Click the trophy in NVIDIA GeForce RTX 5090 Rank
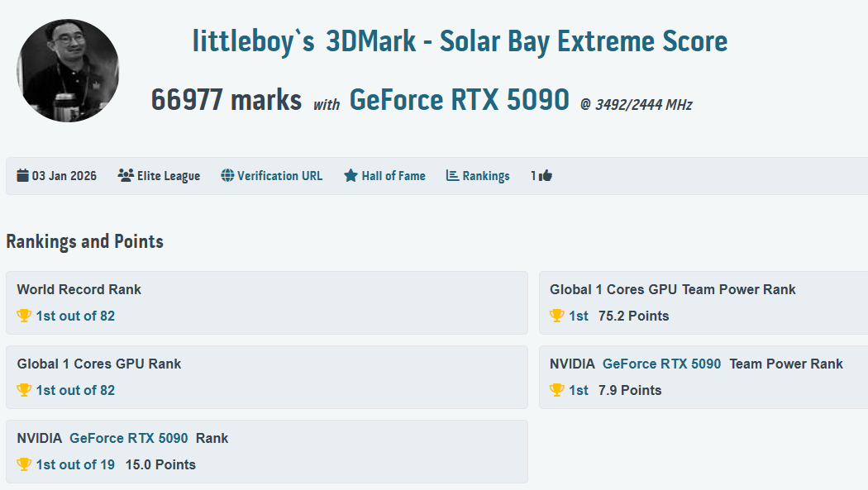 [24, 464]
